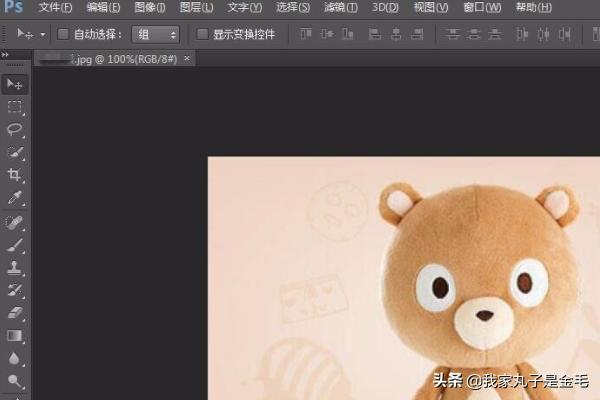Open the 3D(D) menu
Viewport: 600px width, 400px height.
tap(385, 7)
